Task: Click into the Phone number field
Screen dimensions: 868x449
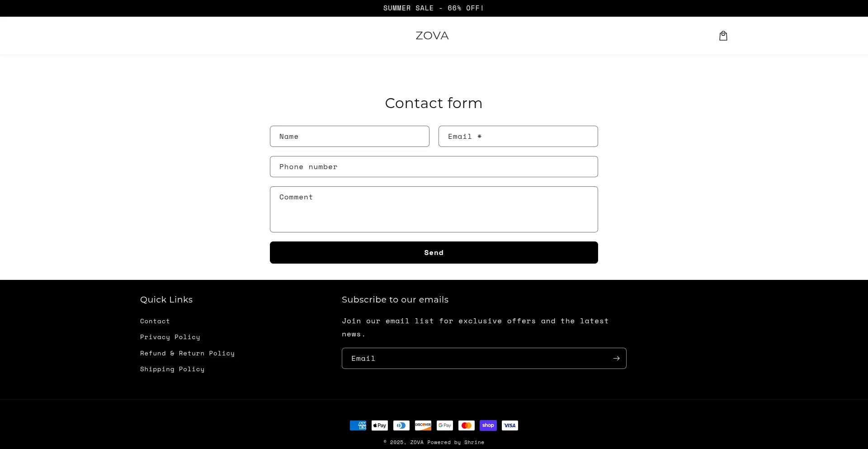Action: 434,167
